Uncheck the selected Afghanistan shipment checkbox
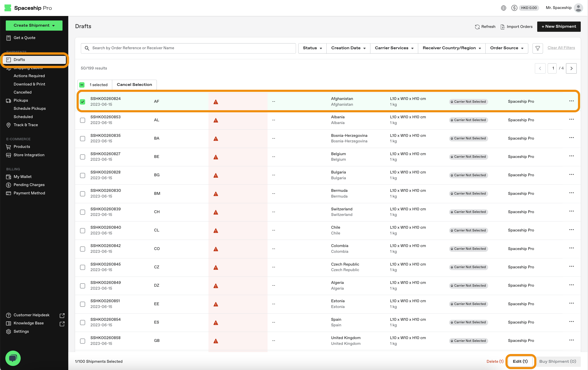 pos(83,102)
